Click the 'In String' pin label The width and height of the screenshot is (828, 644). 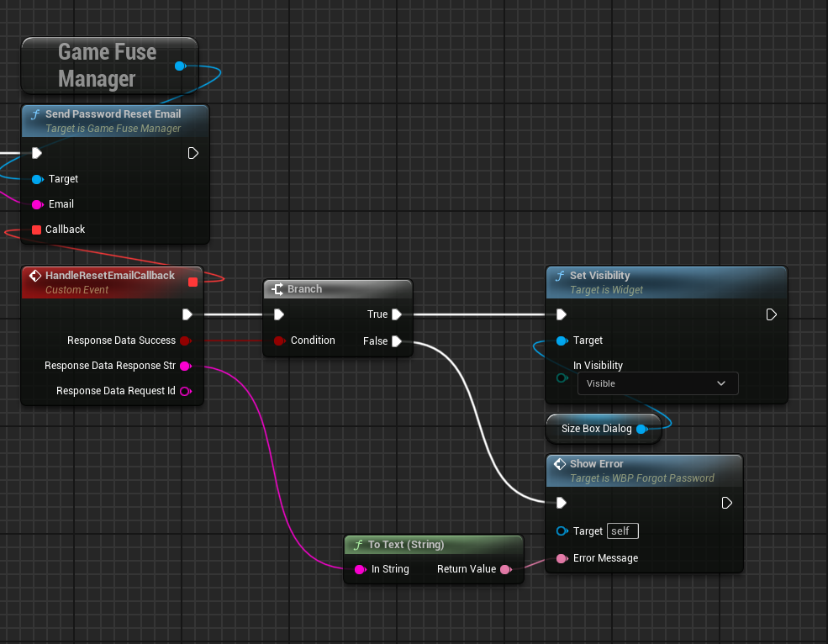click(x=390, y=569)
